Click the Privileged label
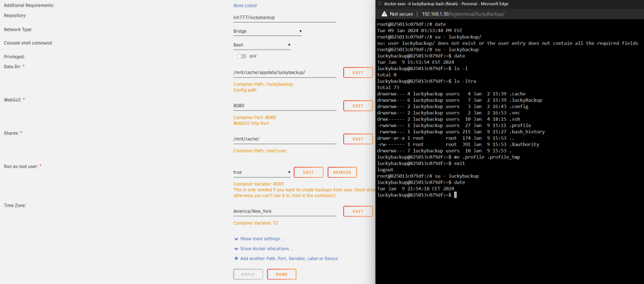Viewport: 644px width, 284px height. tap(14, 57)
